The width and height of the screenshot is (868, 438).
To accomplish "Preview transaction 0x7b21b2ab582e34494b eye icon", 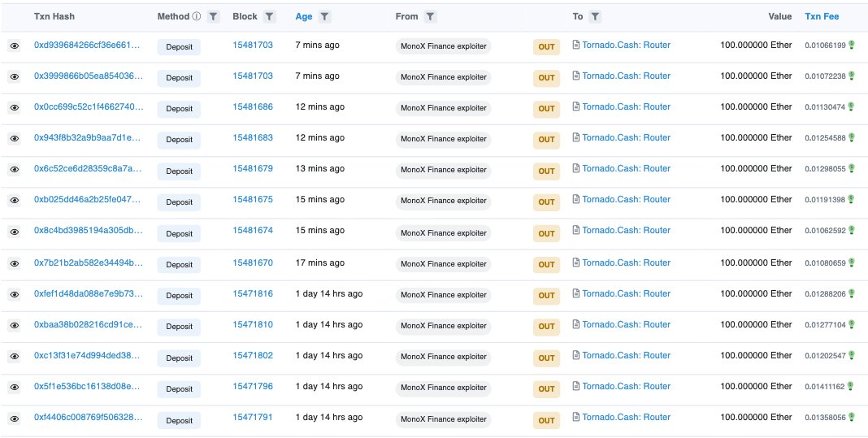I will [x=15, y=263].
